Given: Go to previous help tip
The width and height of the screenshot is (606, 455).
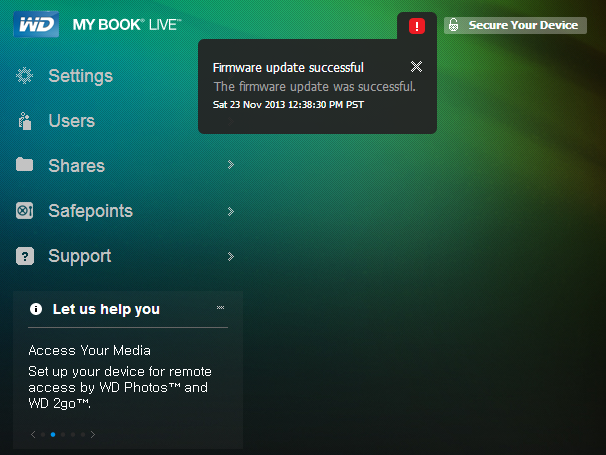Looking at the screenshot, I should (x=33, y=435).
